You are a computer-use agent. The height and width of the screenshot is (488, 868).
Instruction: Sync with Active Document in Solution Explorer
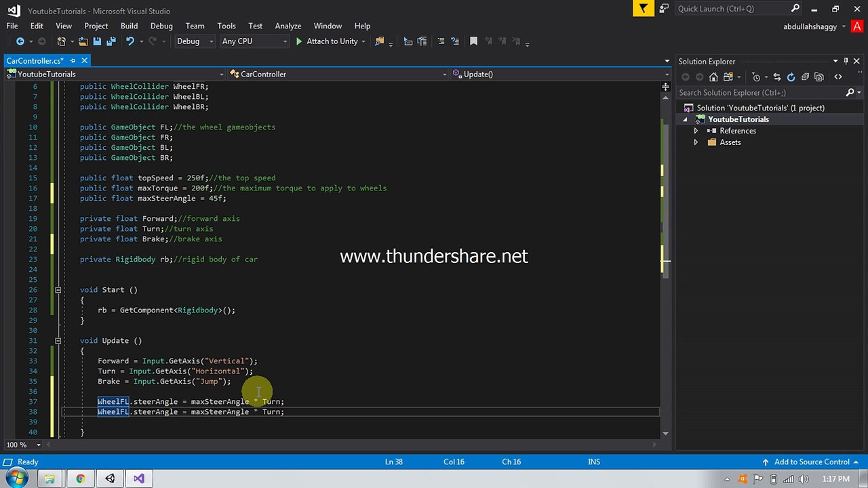point(777,77)
